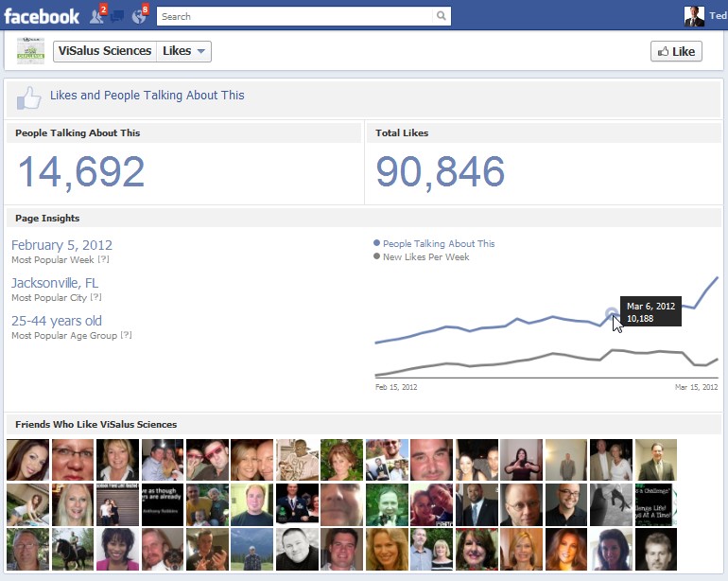Click the thumbs-up icon beside the heading
Screen dimensions: 728x581
click(x=28, y=97)
